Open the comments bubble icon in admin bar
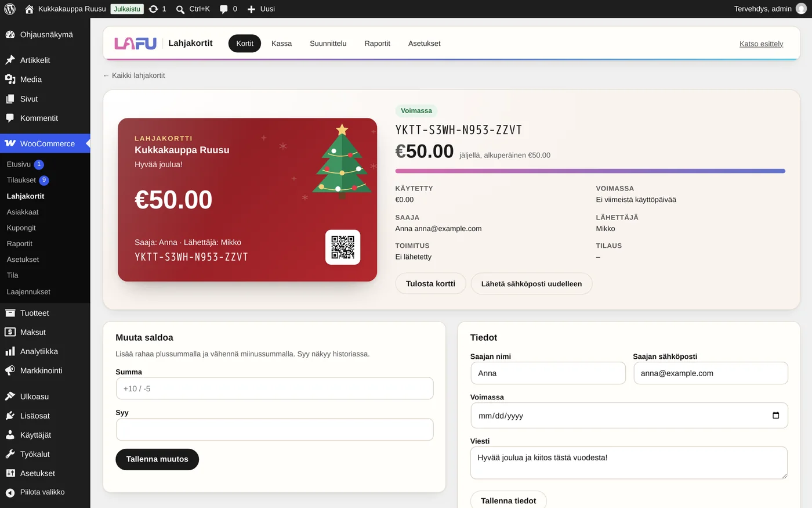Image resolution: width=812 pixels, height=508 pixels. pos(224,9)
